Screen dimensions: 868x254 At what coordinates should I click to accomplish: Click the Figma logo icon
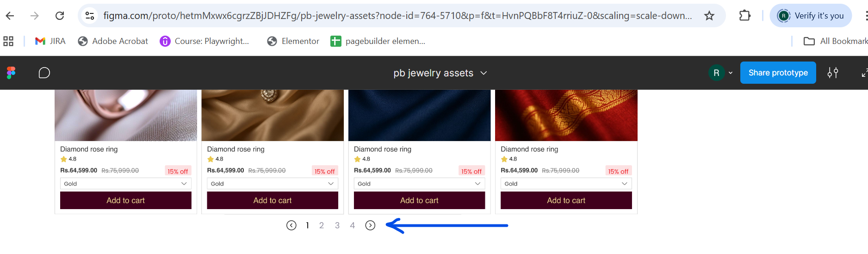(x=11, y=73)
